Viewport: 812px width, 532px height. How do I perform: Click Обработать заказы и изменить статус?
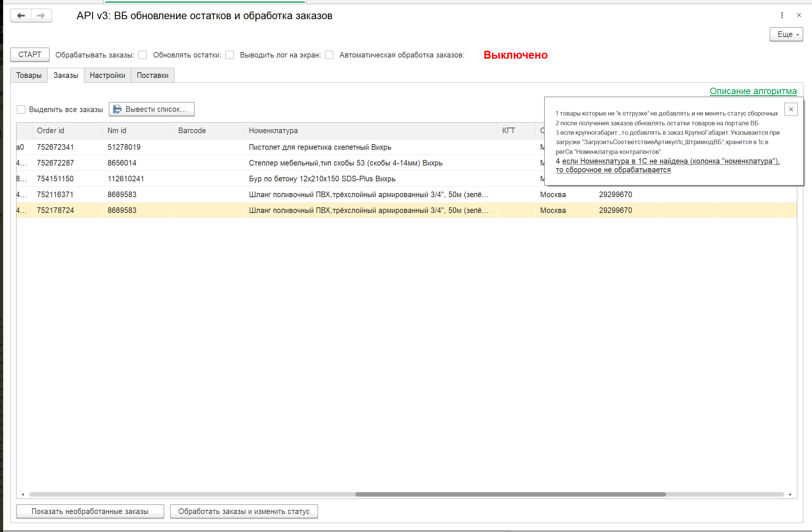click(x=244, y=511)
